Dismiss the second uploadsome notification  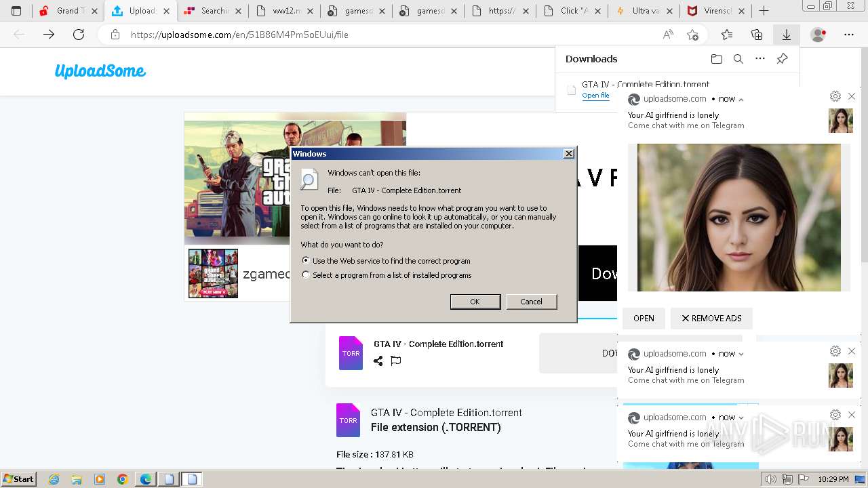852,351
